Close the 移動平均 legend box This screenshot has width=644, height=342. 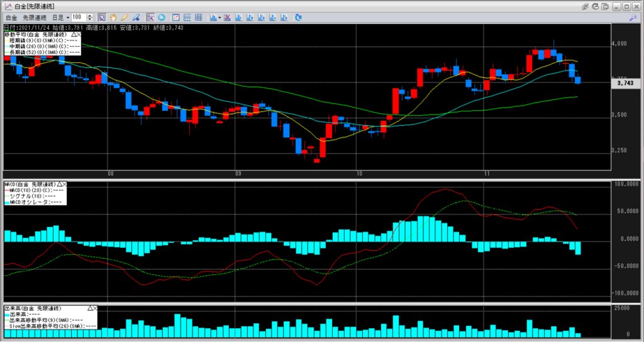(x=79, y=35)
